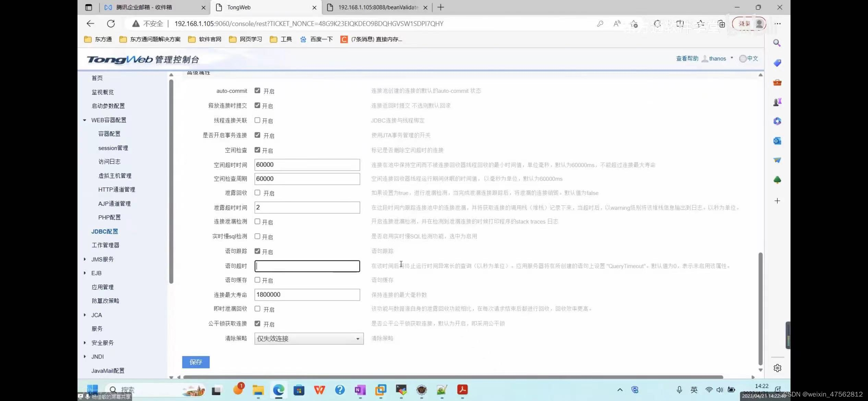Switch to the 腾讯企业邮箱 browser tab
Screen dimensions: 868x401
[144, 7]
